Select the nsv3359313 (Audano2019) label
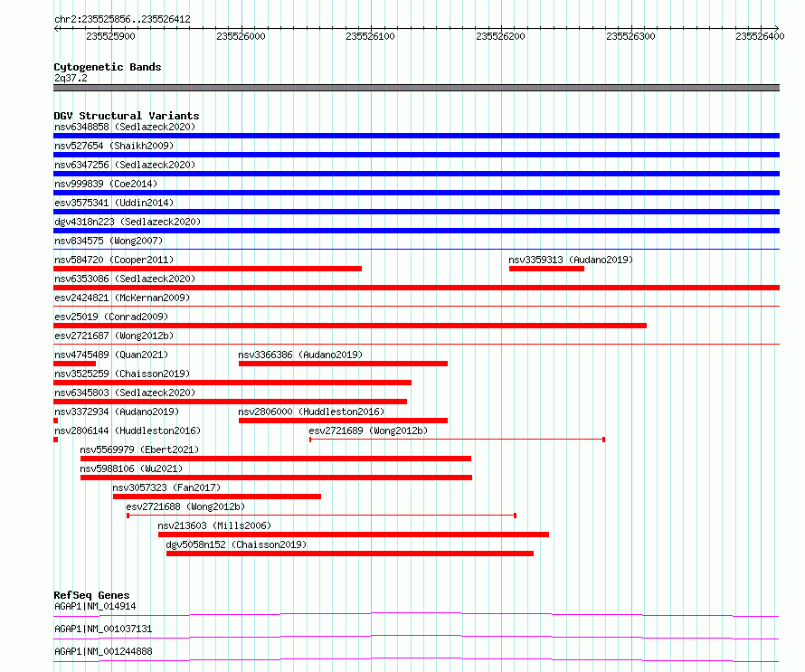The height and width of the screenshot is (672, 805). coord(571,260)
